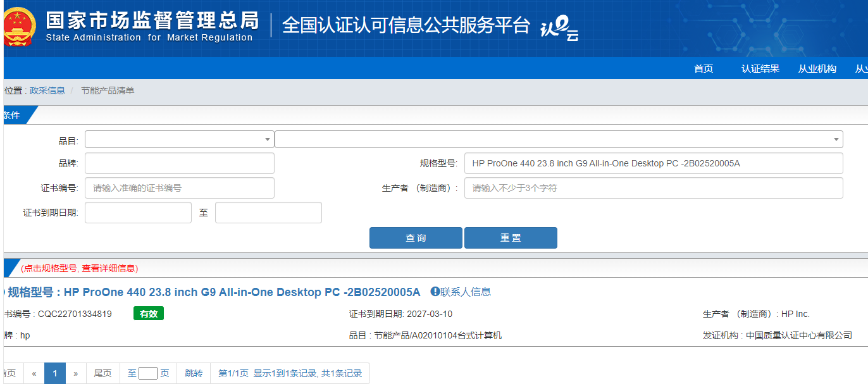Screen dimensions: 868x384
Task: Click the 规格型号 input field
Action: 654,163
